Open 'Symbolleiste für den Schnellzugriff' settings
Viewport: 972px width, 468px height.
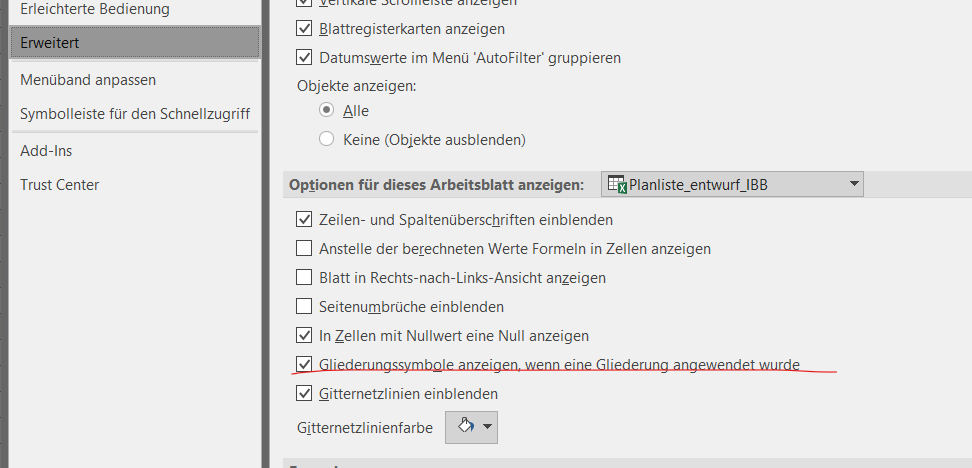[x=135, y=114]
